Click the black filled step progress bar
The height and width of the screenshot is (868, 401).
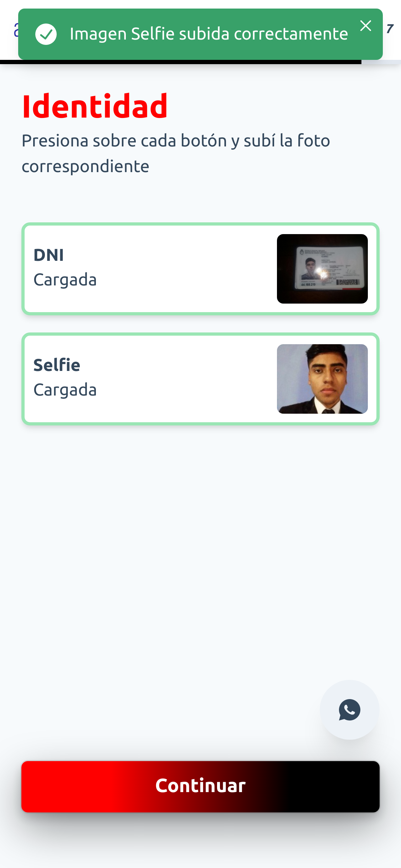(x=181, y=62)
